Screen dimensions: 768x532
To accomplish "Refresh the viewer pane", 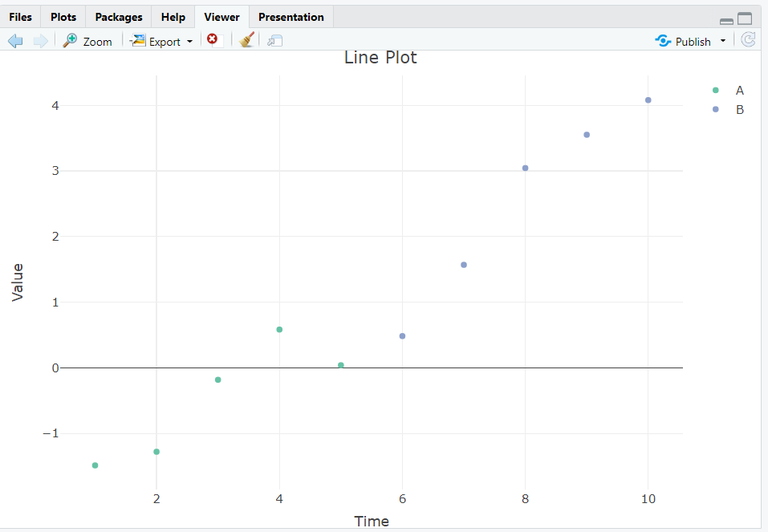I will pyautogui.click(x=748, y=40).
